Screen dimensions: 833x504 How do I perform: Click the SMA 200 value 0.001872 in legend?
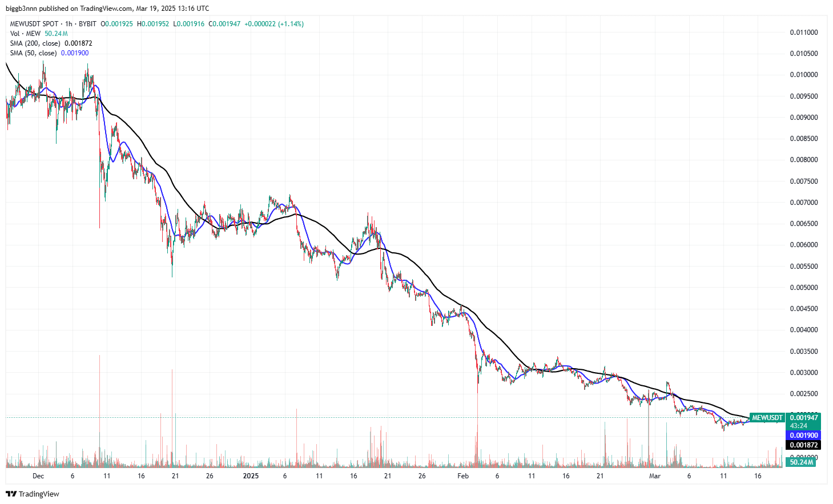78,43
